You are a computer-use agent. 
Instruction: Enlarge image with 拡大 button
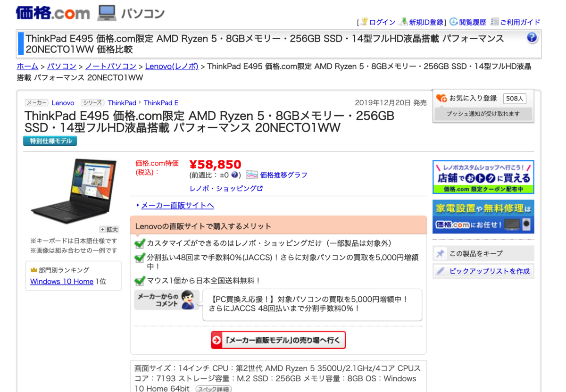(109, 229)
